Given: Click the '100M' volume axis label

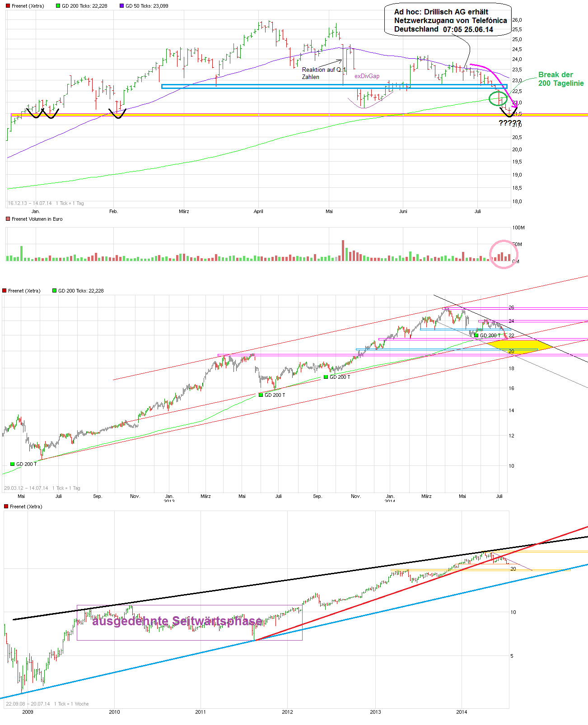Looking at the screenshot, I should tap(518, 228).
